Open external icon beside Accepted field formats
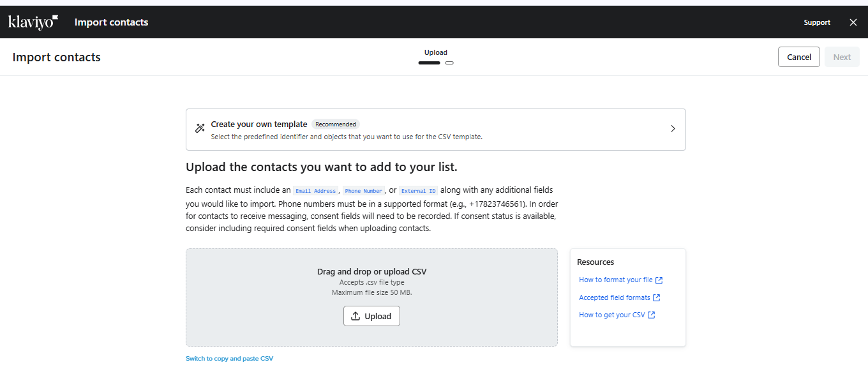Image resolution: width=868 pixels, height=383 pixels. [657, 297]
